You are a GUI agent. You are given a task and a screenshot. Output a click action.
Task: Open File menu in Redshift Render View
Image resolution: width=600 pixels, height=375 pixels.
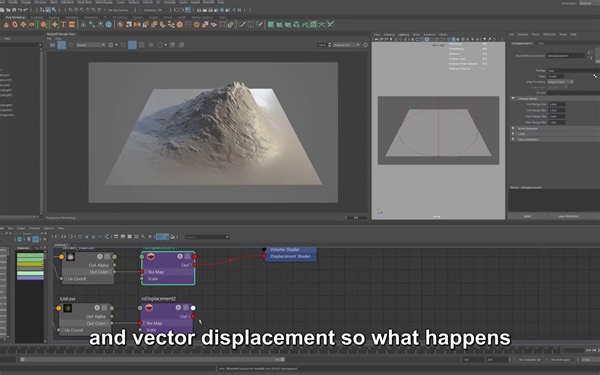[49, 39]
